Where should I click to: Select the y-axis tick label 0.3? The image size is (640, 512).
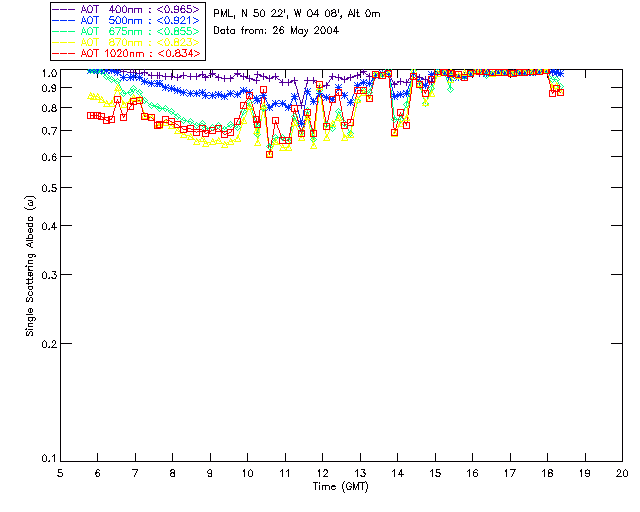point(49,275)
